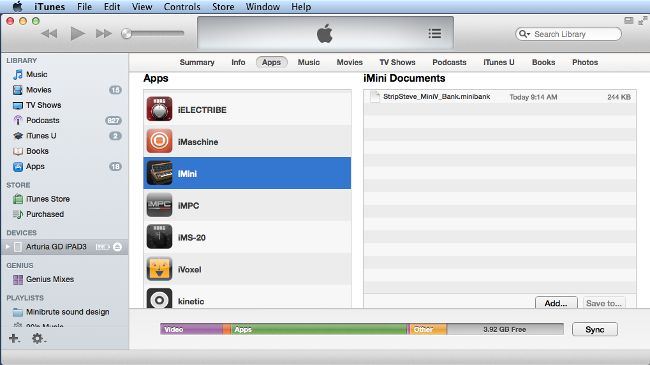Click the StripSteve_MiniV_Bank.minibank file icon
This screenshot has width=650, height=365.
(x=375, y=97)
